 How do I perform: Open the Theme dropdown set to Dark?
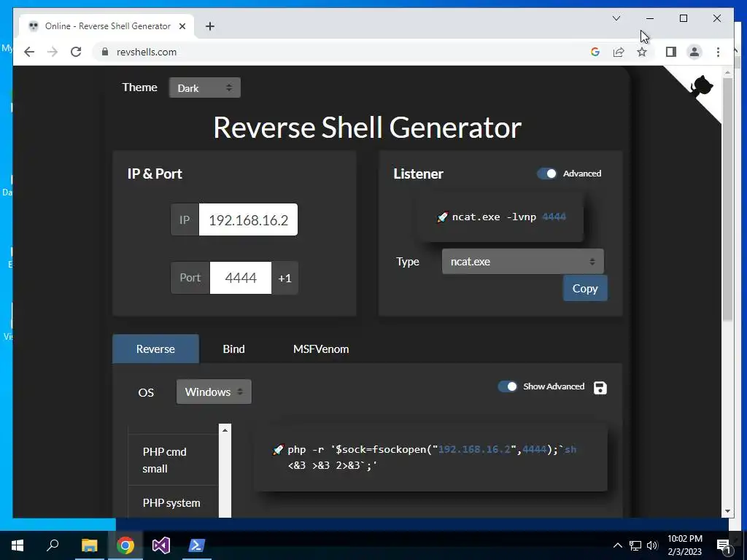point(205,87)
